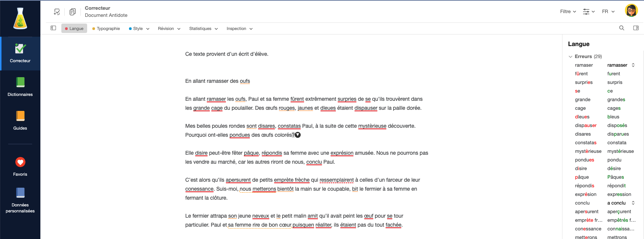
Task: Open Données personnalisées blue book icon
Action: [20, 193]
